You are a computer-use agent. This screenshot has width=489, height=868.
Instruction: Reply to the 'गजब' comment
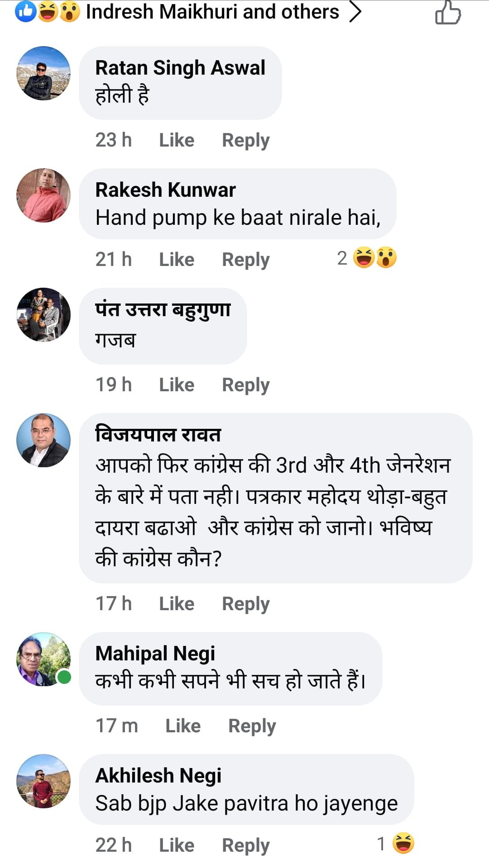tap(245, 385)
